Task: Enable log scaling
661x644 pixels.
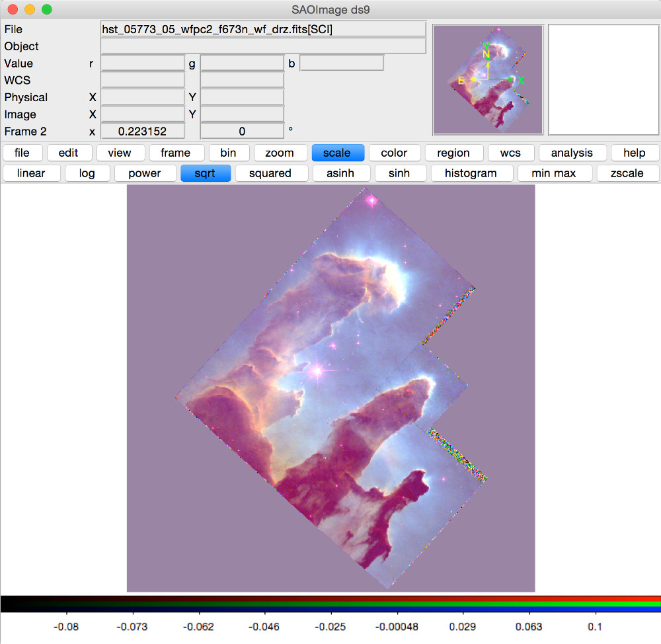Action: coord(87,173)
